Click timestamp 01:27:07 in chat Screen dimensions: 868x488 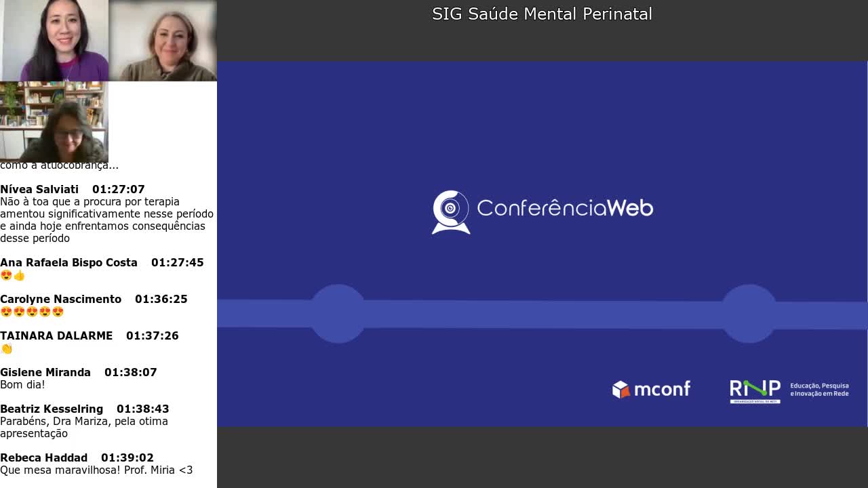click(119, 189)
